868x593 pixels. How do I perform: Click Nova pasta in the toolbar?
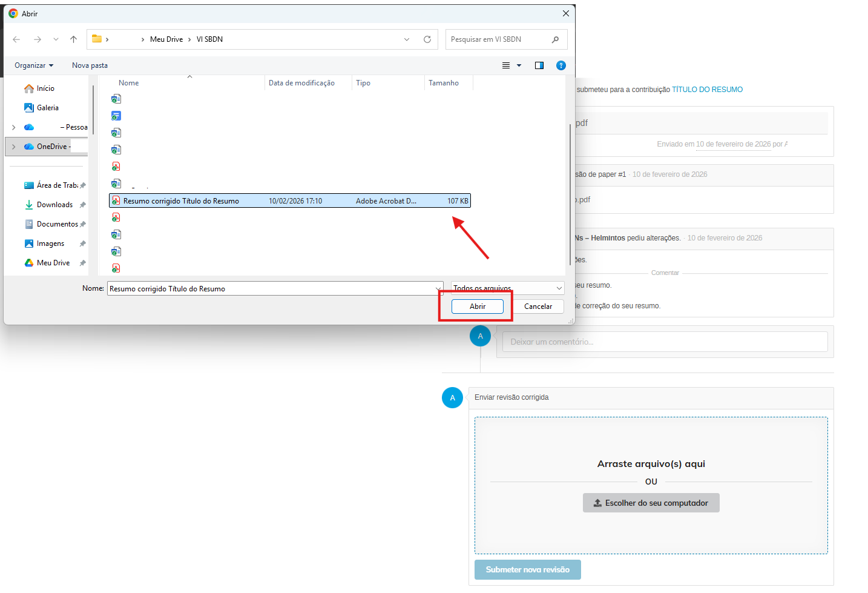pos(90,65)
